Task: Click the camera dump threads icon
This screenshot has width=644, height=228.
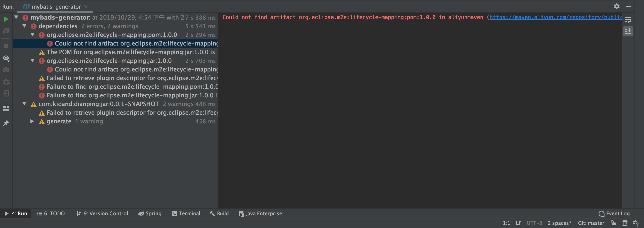Action: pos(6,70)
